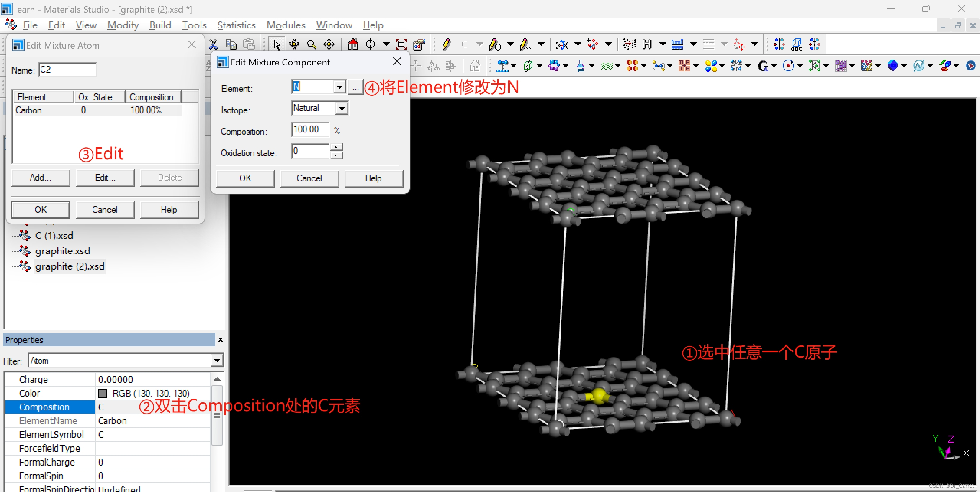Select the 3D viewer rotation tool

point(294,44)
